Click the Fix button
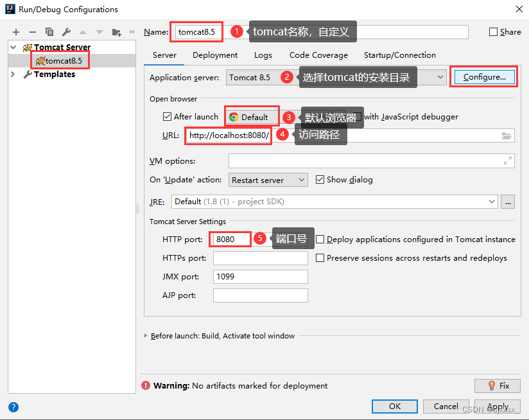529x420 pixels. pyautogui.click(x=498, y=385)
